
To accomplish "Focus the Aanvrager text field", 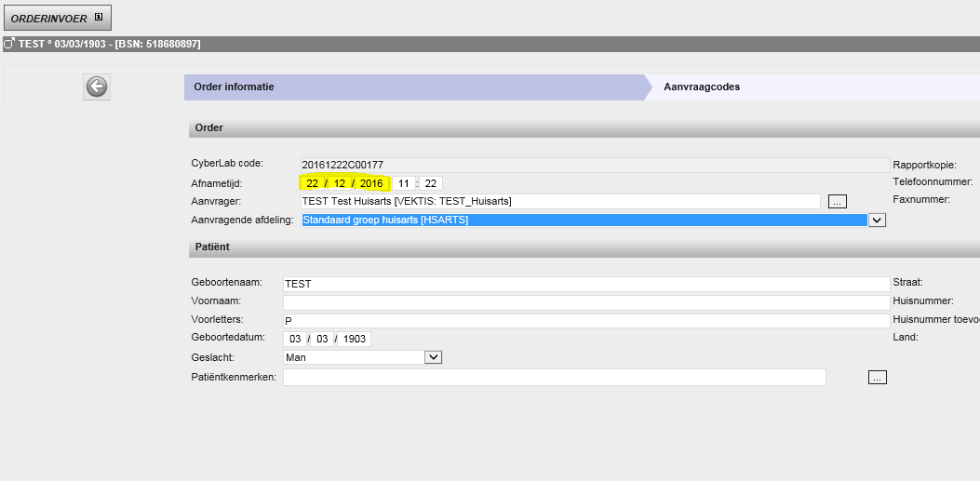I will (x=559, y=201).
